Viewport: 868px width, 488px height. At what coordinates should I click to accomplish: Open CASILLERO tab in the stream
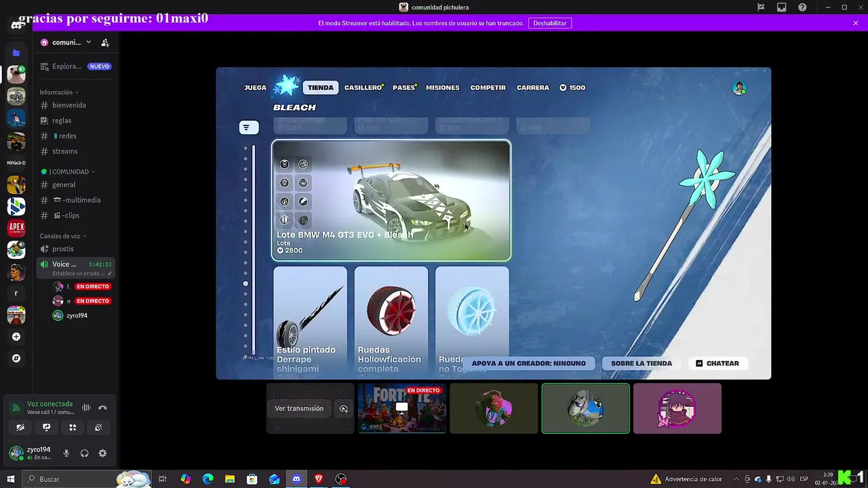point(363,87)
